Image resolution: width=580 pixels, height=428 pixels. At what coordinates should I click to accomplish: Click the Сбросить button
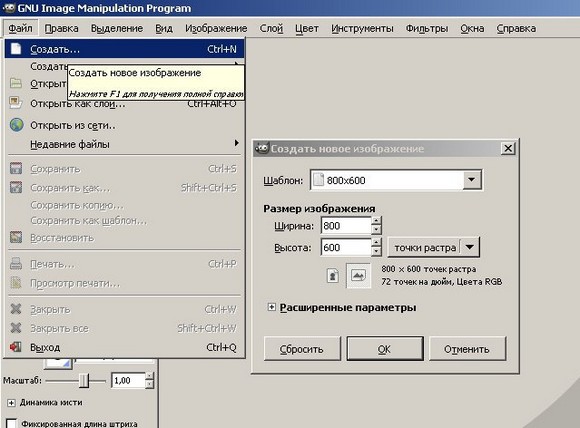[x=302, y=348]
